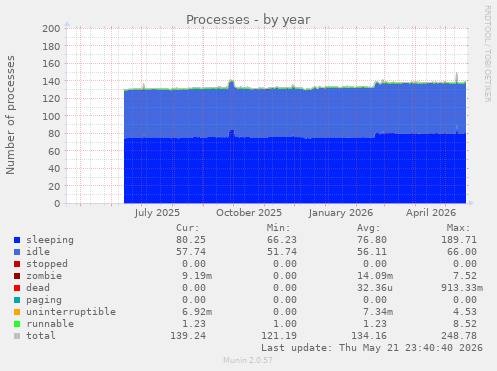Click the stopped legend color swatch

pos(17,264)
